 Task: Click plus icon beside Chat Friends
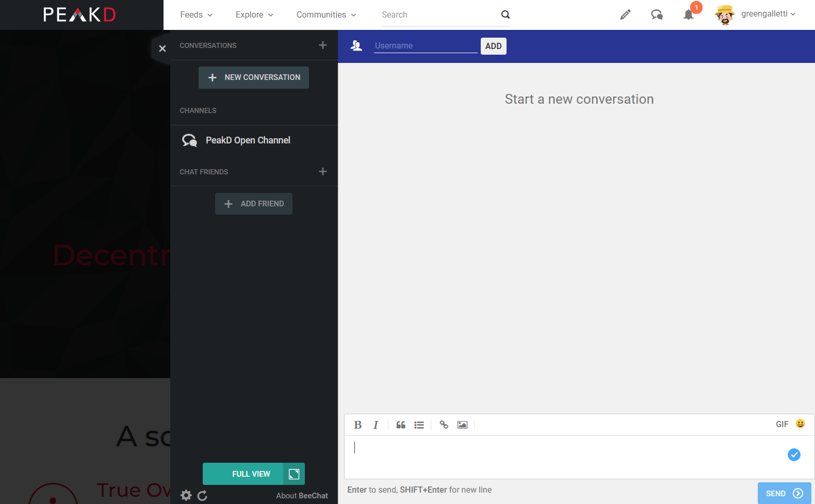pyautogui.click(x=323, y=171)
